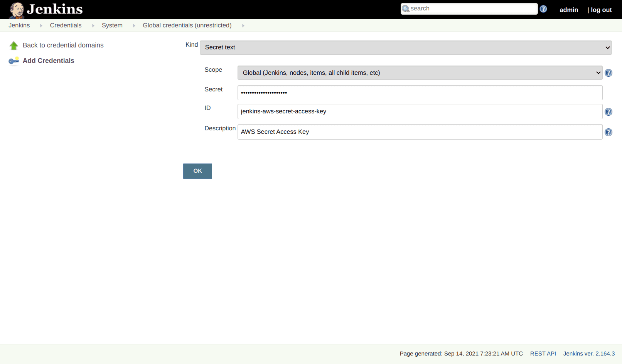The width and height of the screenshot is (622, 364).
Task: Open help for the Scope field
Action: [x=608, y=72]
